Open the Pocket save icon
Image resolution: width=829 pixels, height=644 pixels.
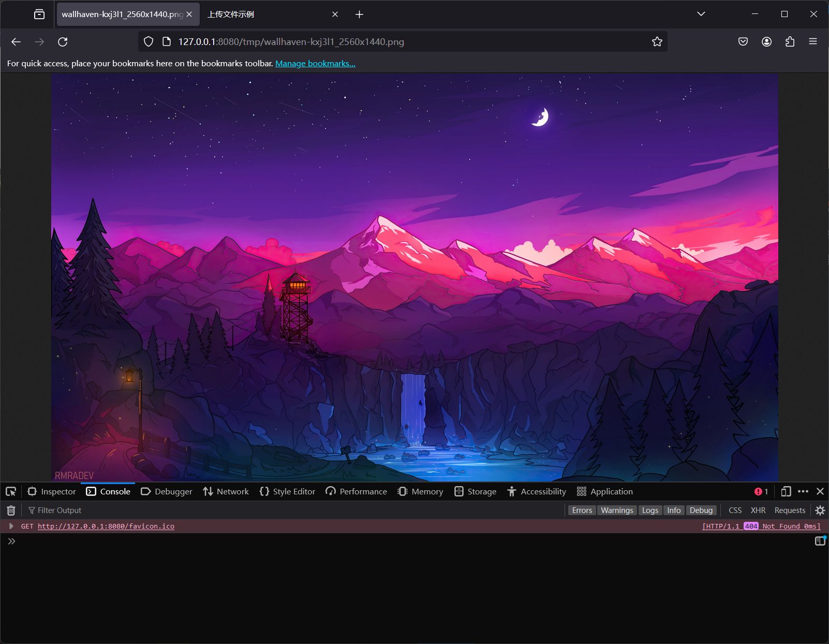(x=743, y=42)
